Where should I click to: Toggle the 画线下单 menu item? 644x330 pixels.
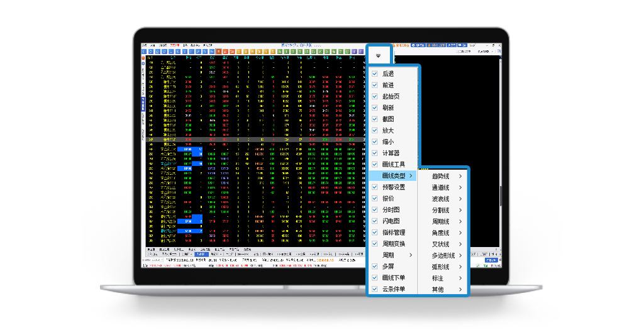392,277
